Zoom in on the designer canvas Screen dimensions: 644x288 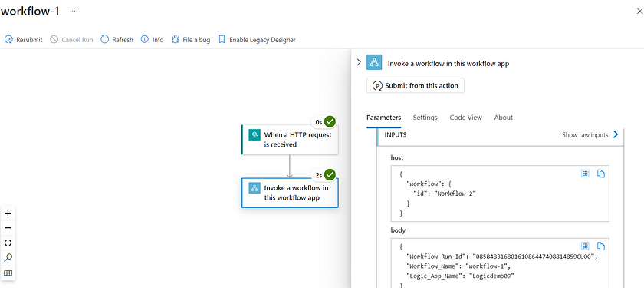[8, 214]
